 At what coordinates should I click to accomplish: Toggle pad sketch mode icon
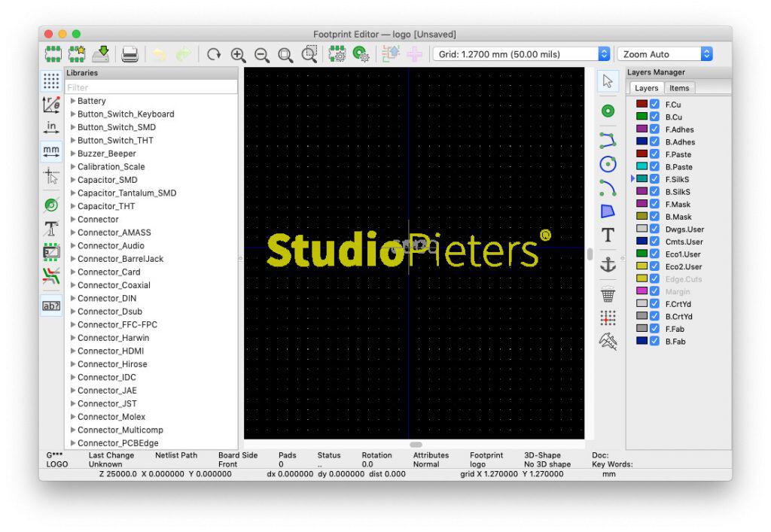click(x=51, y=205)
